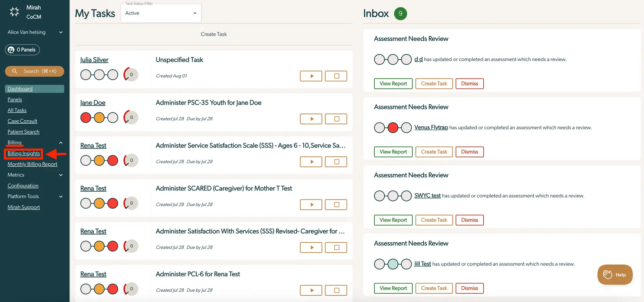Select Patient Search in the sidebar
The width and height of the screenshot is (644, 302).
(23, 132)
